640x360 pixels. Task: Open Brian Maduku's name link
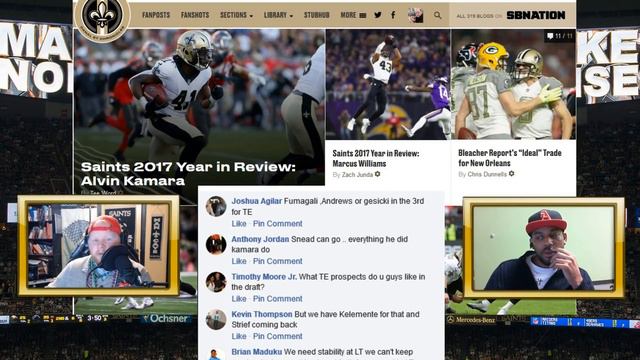pos(256,352)
